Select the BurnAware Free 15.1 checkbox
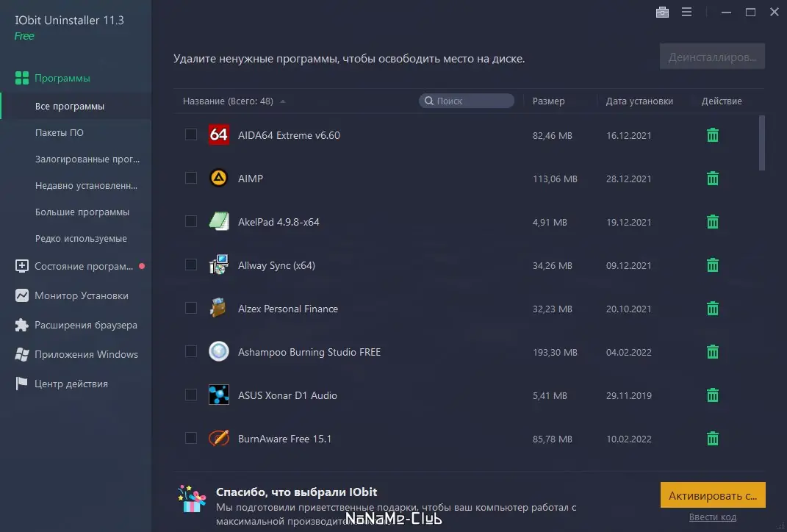 click(191, 438)
